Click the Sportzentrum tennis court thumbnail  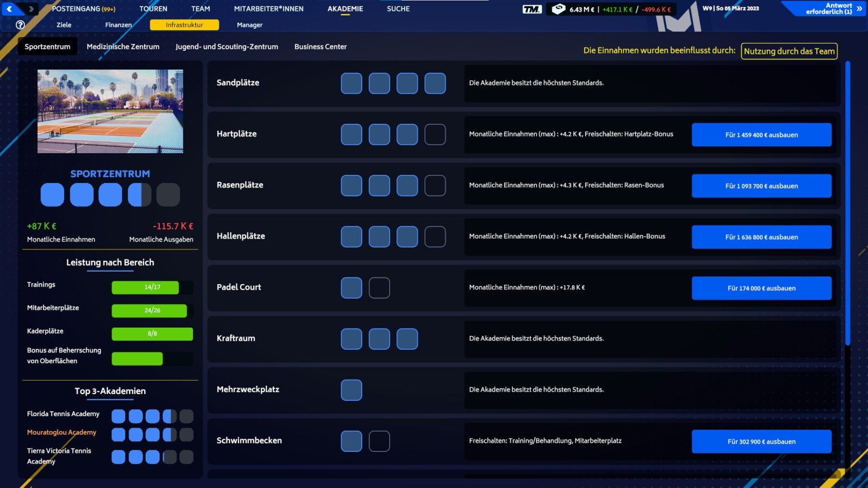(x=110, y=111)
